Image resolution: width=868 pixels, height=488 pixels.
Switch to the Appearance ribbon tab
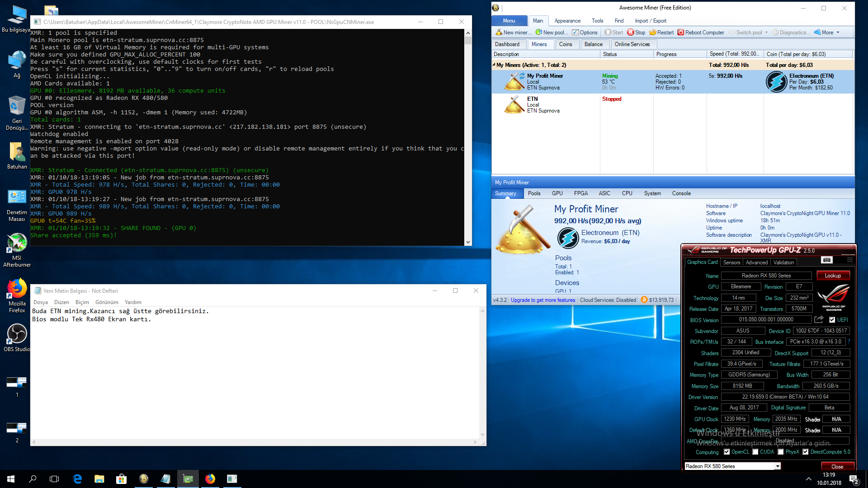(x=567, y=21)
